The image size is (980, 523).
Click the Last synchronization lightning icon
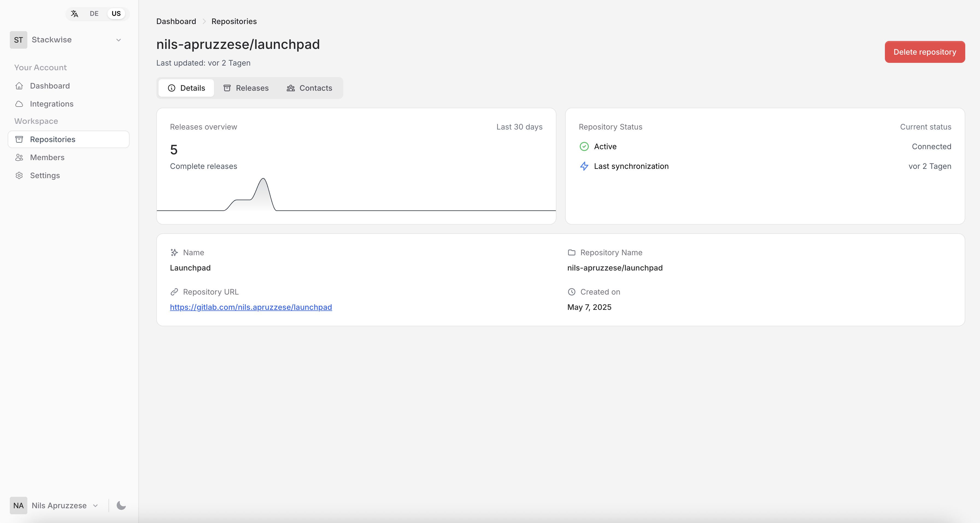point(584,166)
